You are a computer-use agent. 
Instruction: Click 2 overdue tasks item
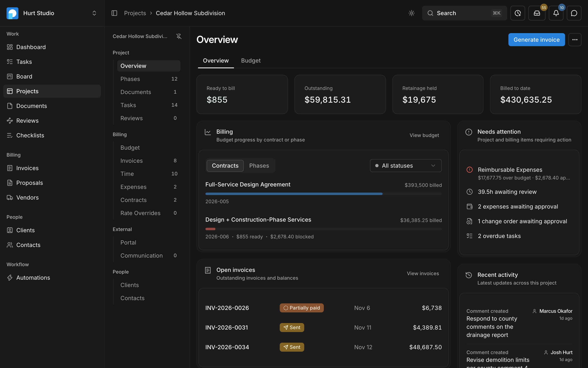(519, 236)
